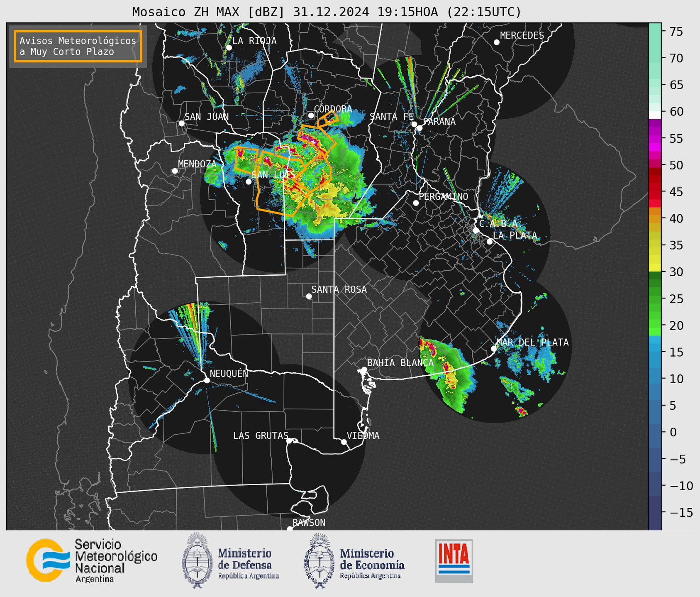
Task: Click the BAHÍA BLANCA city label
Action: tap(400, 363)
